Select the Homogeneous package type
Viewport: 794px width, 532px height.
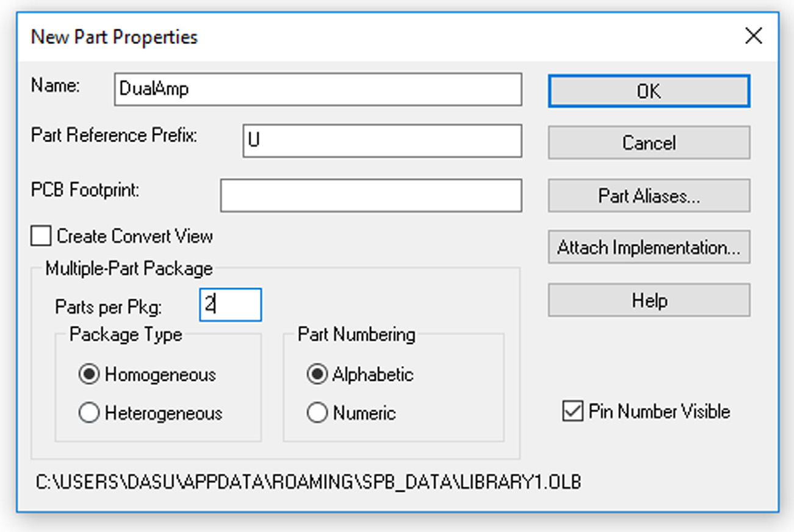pyautogui.click(x=90, y=374)
